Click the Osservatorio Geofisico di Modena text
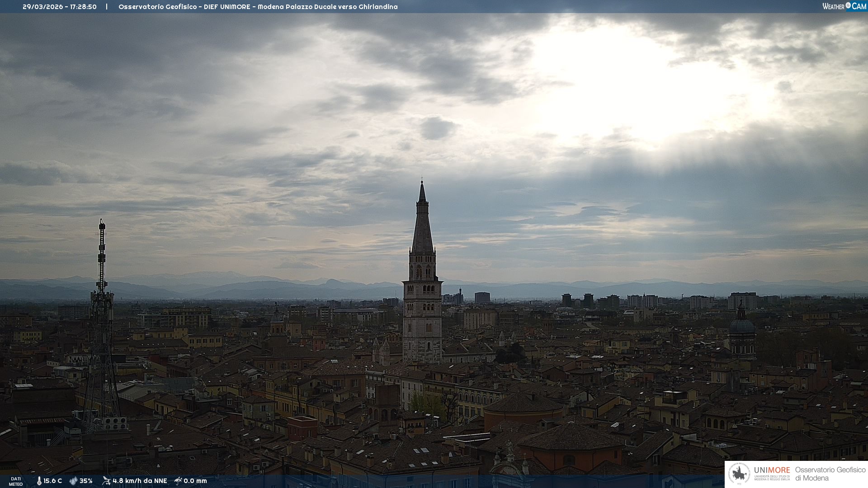Screen dimensions: 868x488 coord(830,474)
